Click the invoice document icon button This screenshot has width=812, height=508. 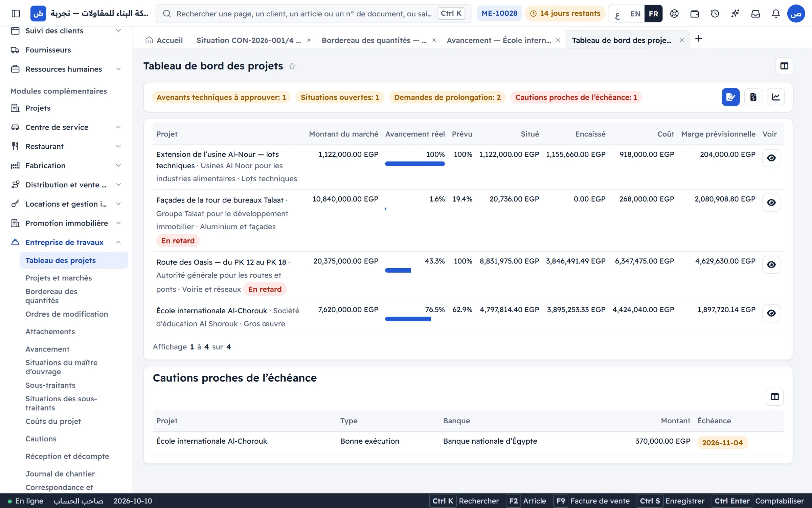click(x=753, y=97)
